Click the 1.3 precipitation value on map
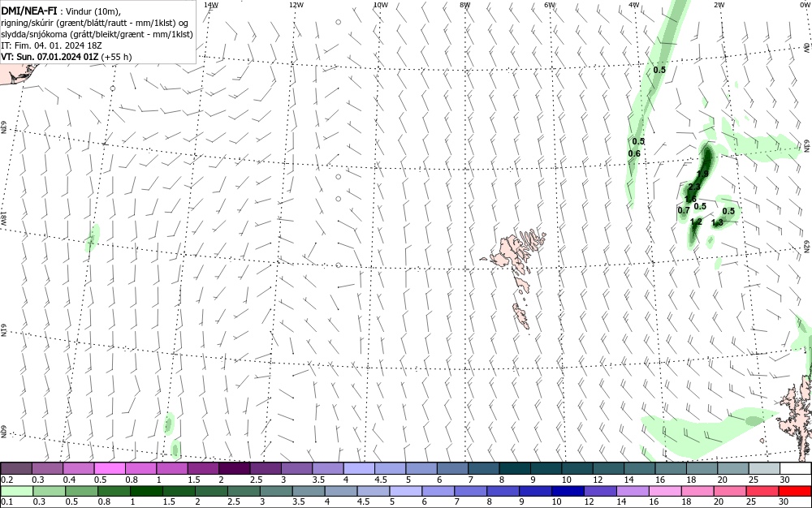 (717, 222)
